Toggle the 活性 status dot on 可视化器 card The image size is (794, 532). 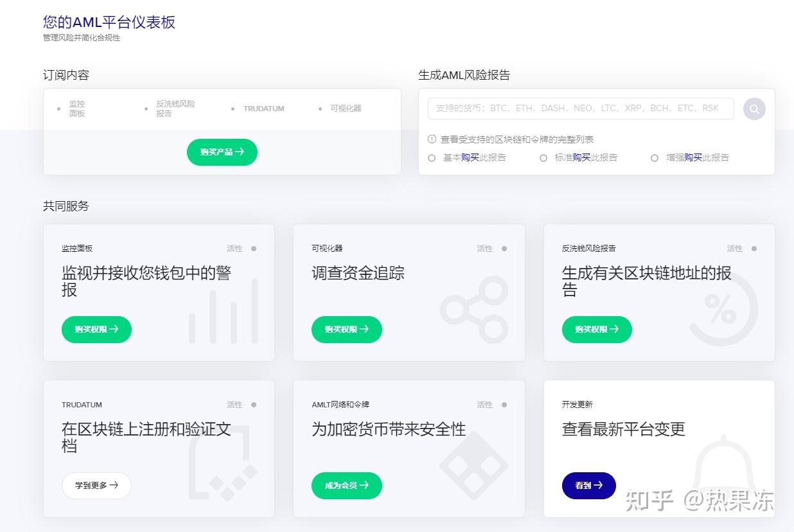click(504, 248)
